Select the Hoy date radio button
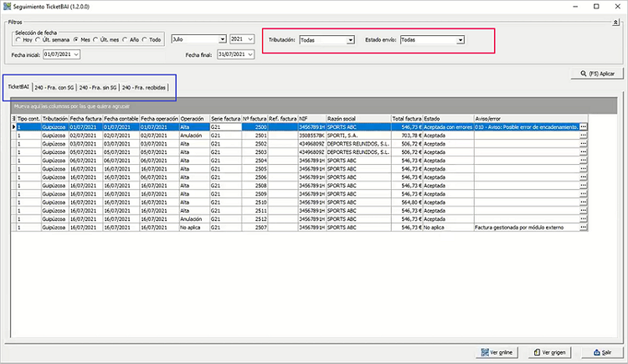The image size is (628, 364). [x=18, y=40]
